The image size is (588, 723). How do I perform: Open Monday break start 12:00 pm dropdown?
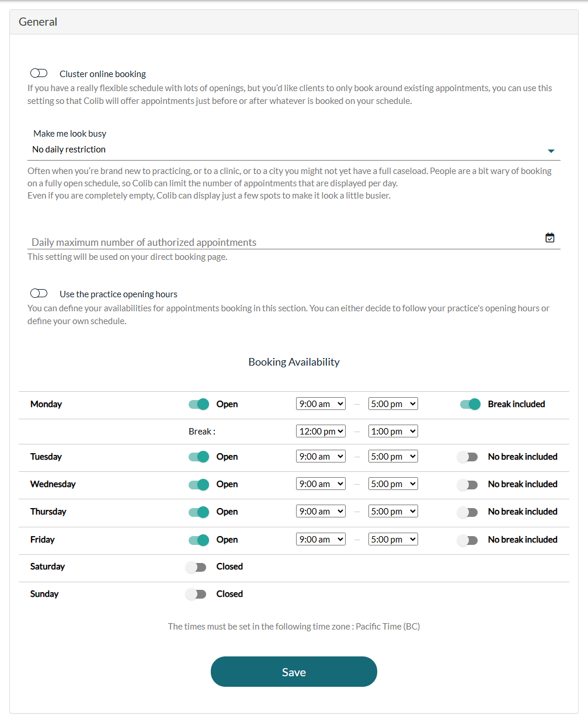[321, 431]
